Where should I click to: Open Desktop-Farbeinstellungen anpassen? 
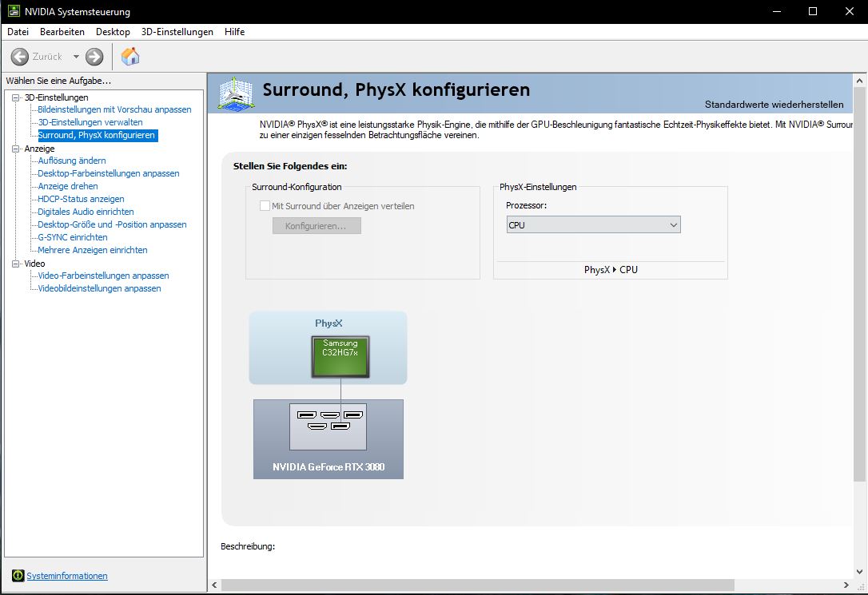109,173
